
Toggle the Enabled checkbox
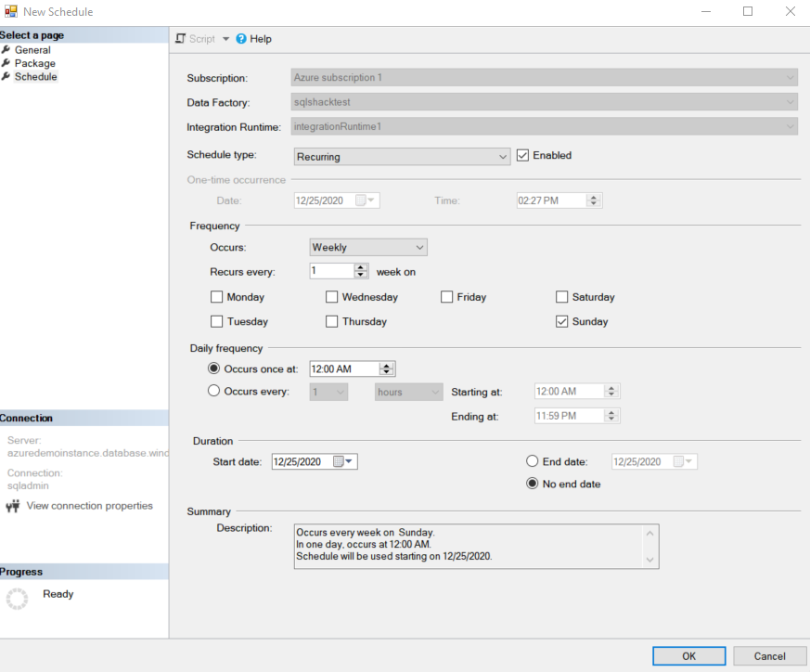pyautogui.click(x=522, y=155)
